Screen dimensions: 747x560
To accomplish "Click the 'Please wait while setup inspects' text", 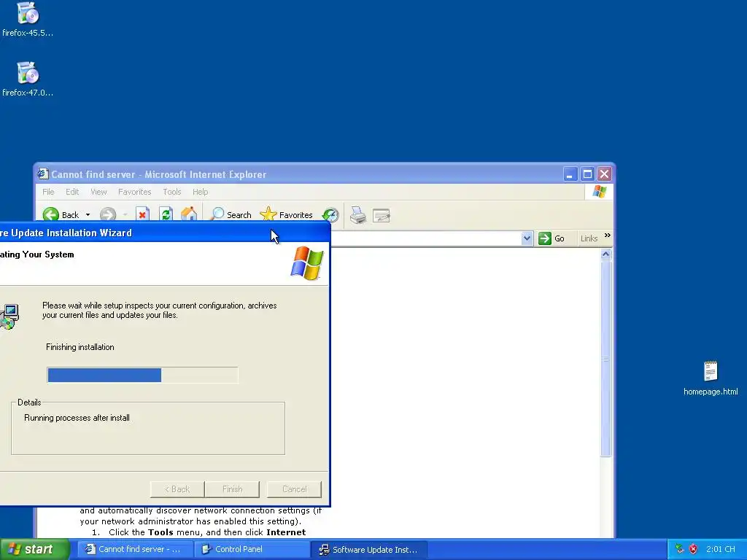I will click(159, 310).
